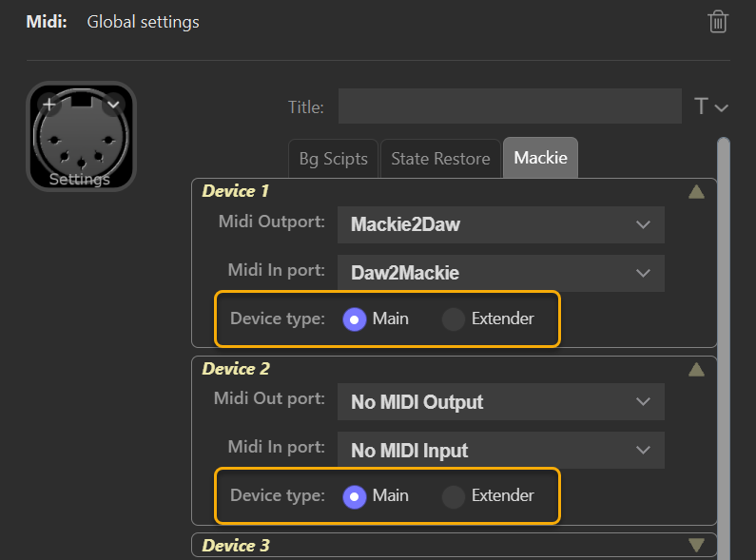Select Main type for Device 2
Screen dimensions: 756x560
355,496
